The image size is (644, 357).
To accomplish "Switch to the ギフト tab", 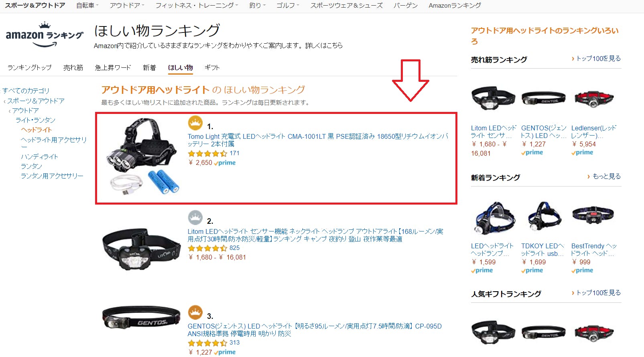I will coord(212,67).
